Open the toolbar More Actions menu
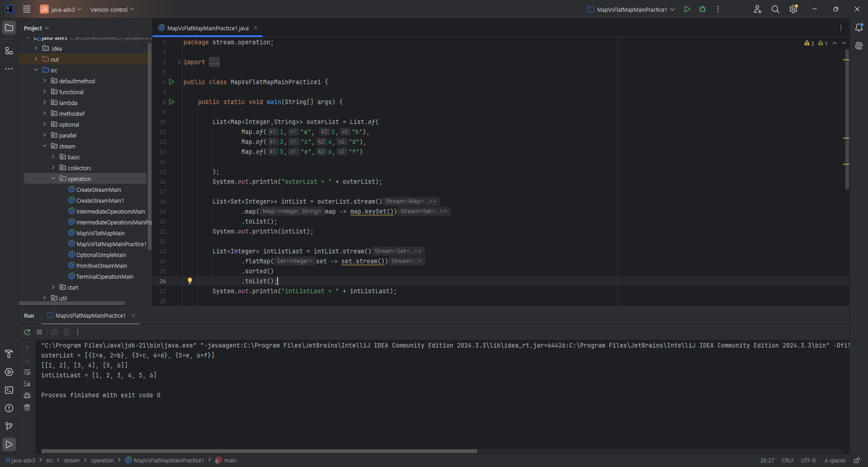The height and width of the screenshot is (467, 868). (718, 9)
